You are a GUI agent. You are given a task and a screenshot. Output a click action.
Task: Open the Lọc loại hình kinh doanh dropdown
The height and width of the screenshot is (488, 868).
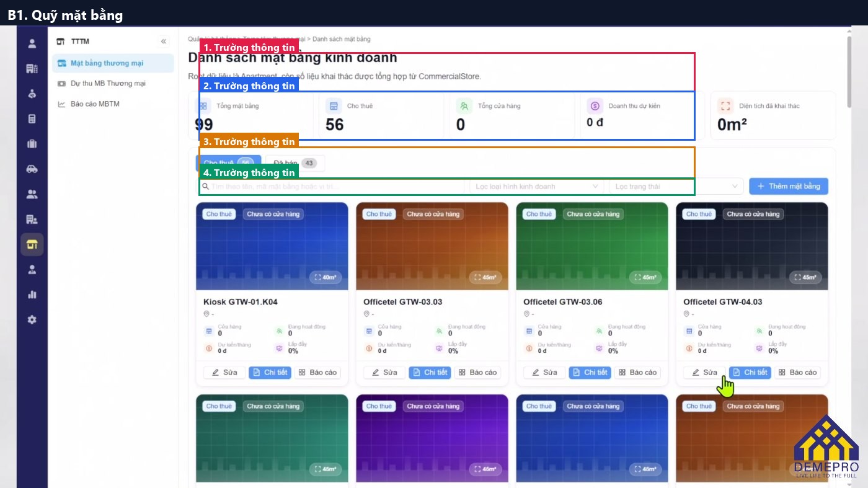(x=536, y=186)
